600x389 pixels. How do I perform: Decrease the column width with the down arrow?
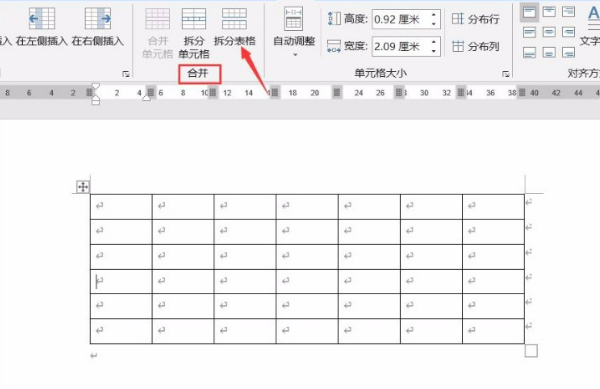(x=434, y=51)
